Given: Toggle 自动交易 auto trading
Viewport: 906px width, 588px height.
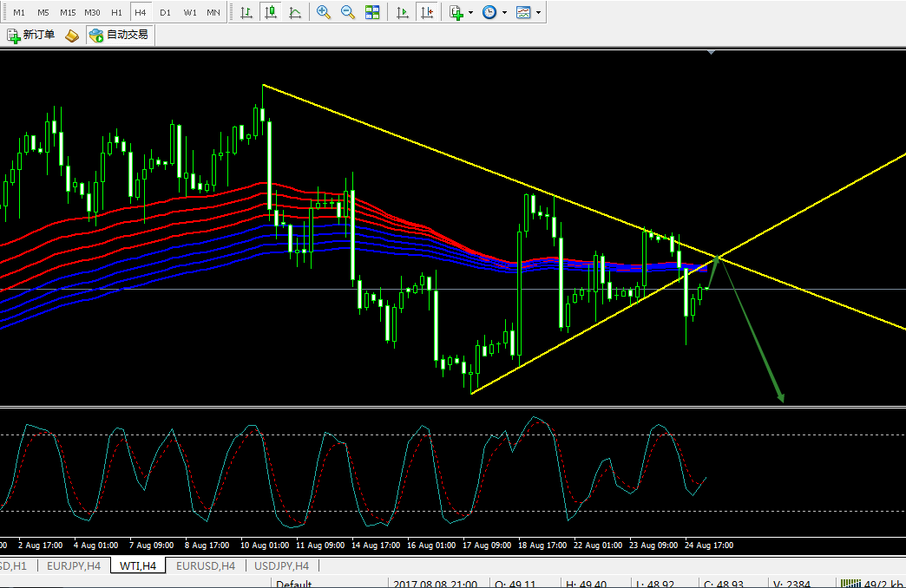Looking at the screenshot, I should click(x=119, y=36).
